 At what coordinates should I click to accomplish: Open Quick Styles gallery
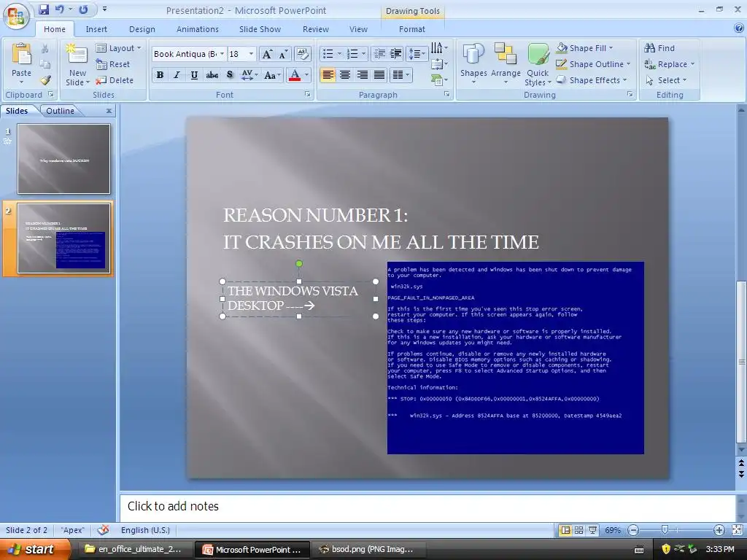(538, 65)
